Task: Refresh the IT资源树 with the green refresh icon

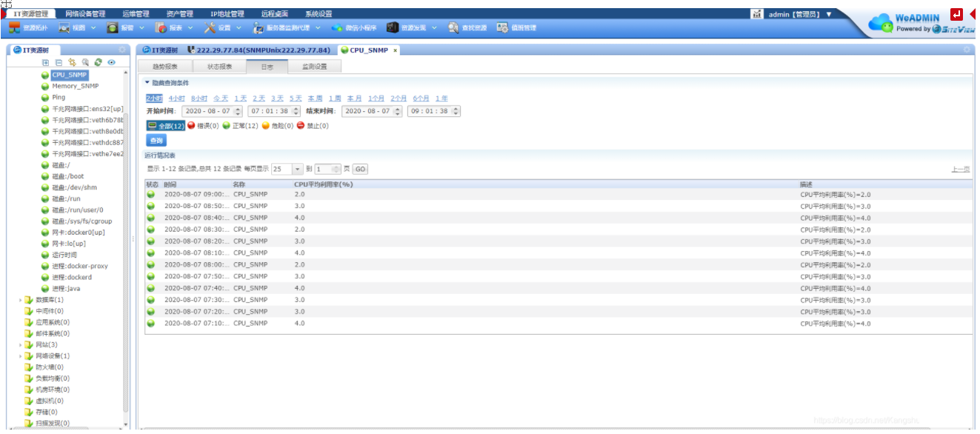Action: point(99,62)
